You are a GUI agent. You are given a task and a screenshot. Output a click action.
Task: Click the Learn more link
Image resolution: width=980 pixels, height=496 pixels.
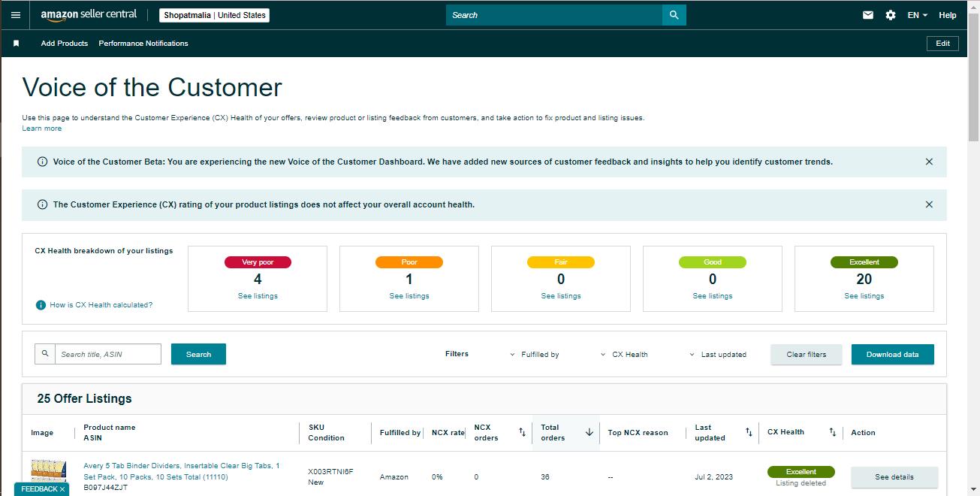[x=42, y=129]
